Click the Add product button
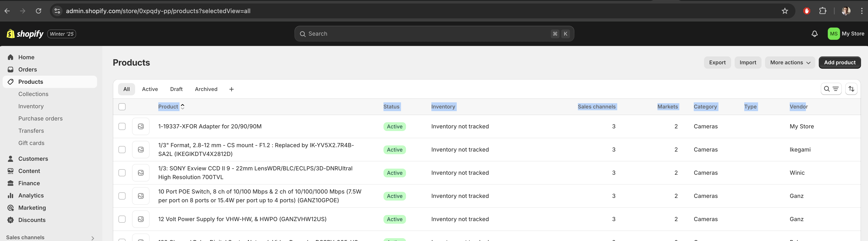Image resolution: width=868 pixels, height=241 pixels. (840, 62)
